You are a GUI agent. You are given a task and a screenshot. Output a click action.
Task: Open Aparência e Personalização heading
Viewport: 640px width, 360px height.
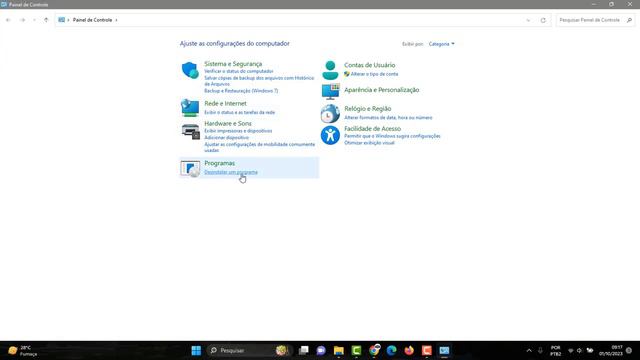click(x=382, y=90)
